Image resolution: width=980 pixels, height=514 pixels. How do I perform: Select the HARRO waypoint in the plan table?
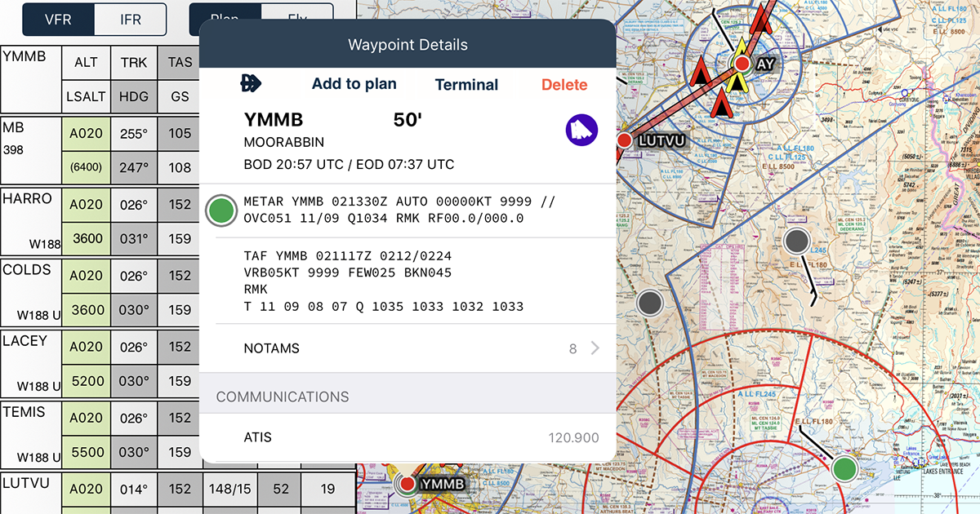tap(31, 221)
